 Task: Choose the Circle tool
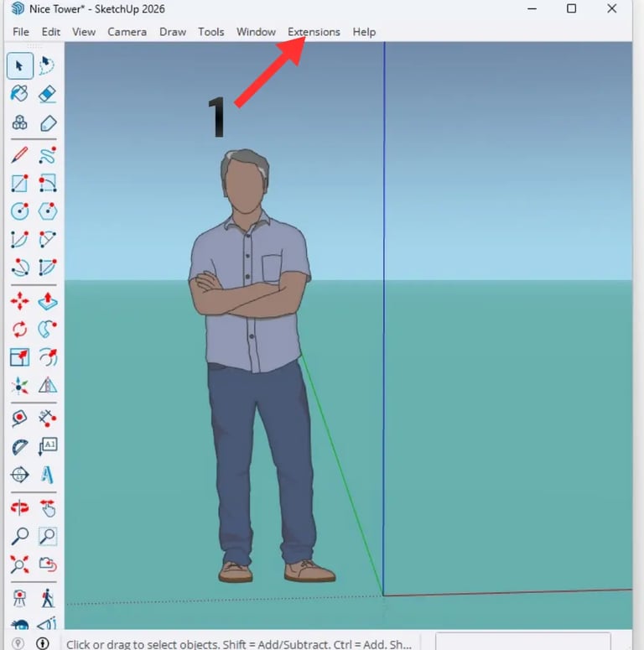tap(19, 211)
